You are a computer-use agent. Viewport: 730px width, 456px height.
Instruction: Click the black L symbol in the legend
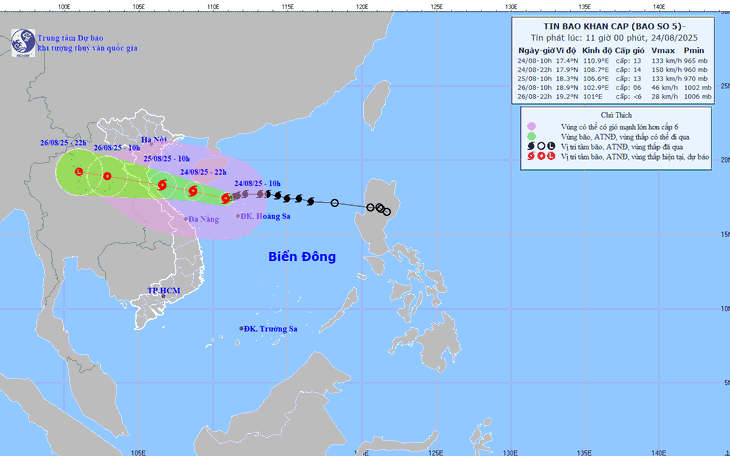551,146
